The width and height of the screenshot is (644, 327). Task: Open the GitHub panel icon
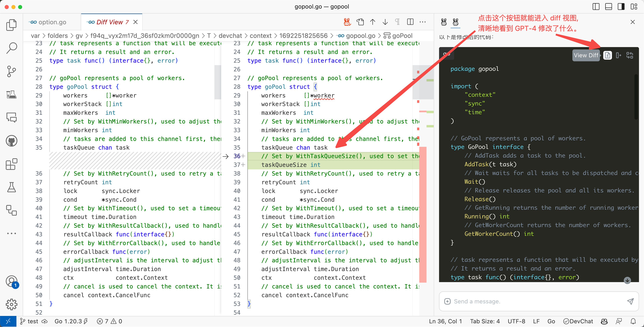12,141
